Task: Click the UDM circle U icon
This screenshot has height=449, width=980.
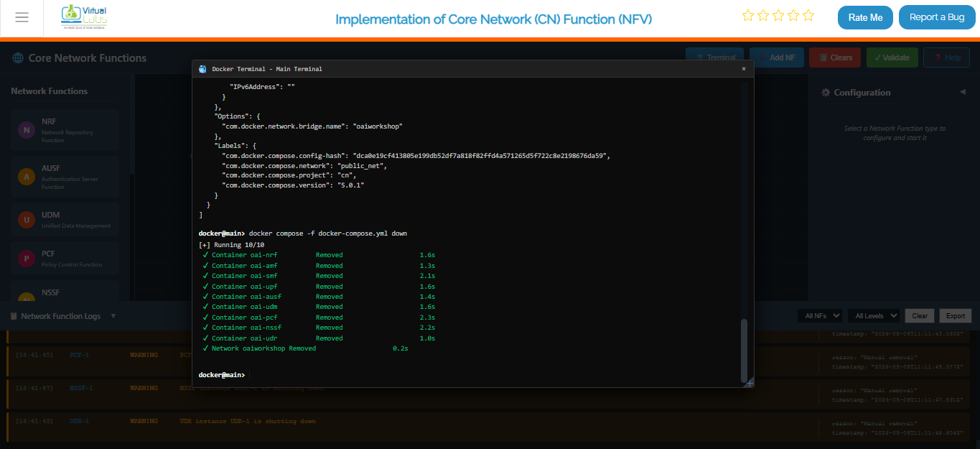Action: click(27, 220)
